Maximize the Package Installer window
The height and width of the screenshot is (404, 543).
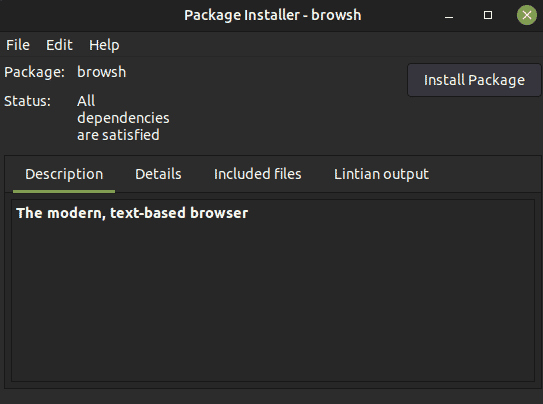488,15
